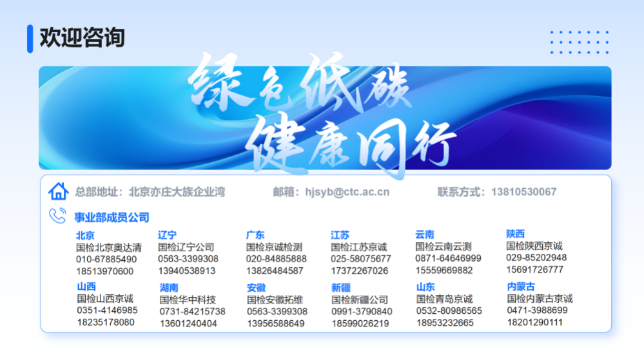Click mobile number 15691726777

[535, 270]
